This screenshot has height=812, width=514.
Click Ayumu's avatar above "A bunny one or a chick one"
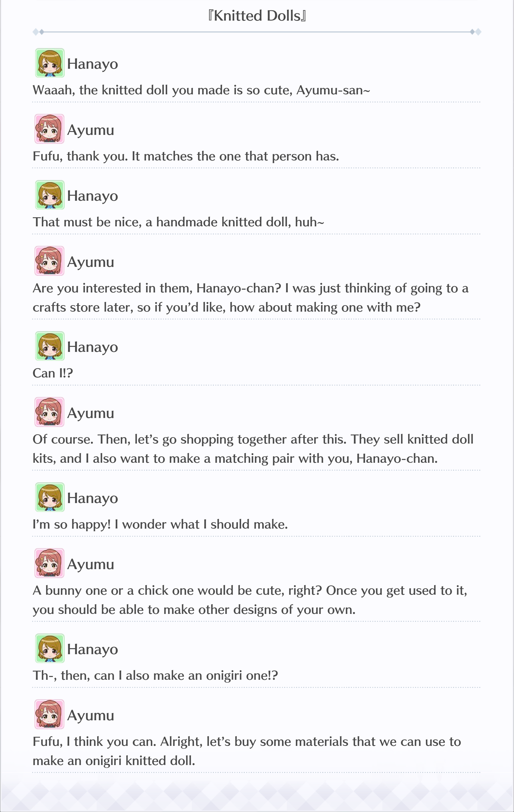point(50,563)
